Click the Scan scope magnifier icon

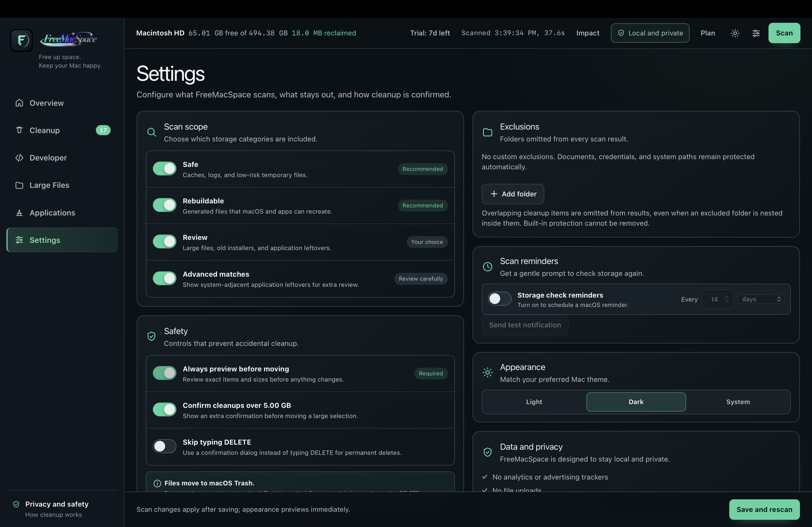coord(151,132)
